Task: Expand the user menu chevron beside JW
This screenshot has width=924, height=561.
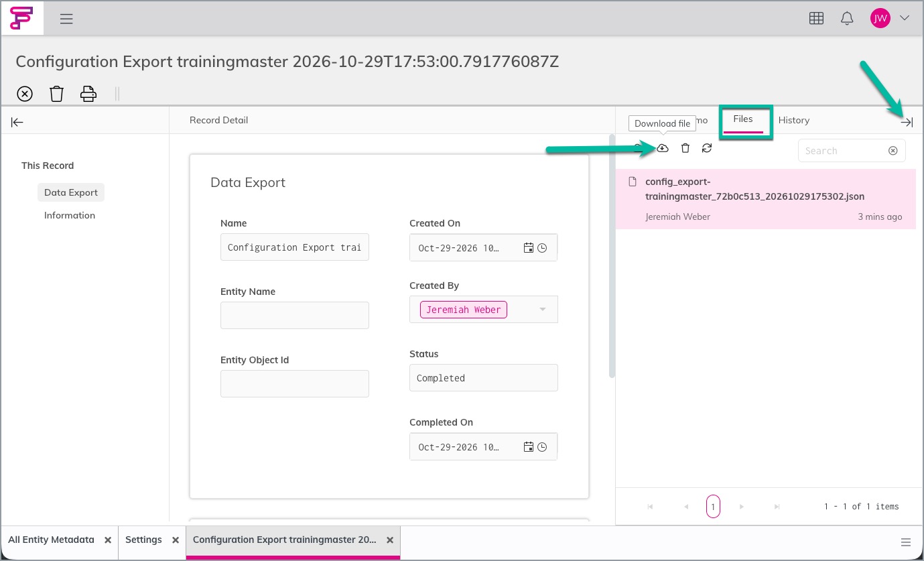Action: coord(904,18)
